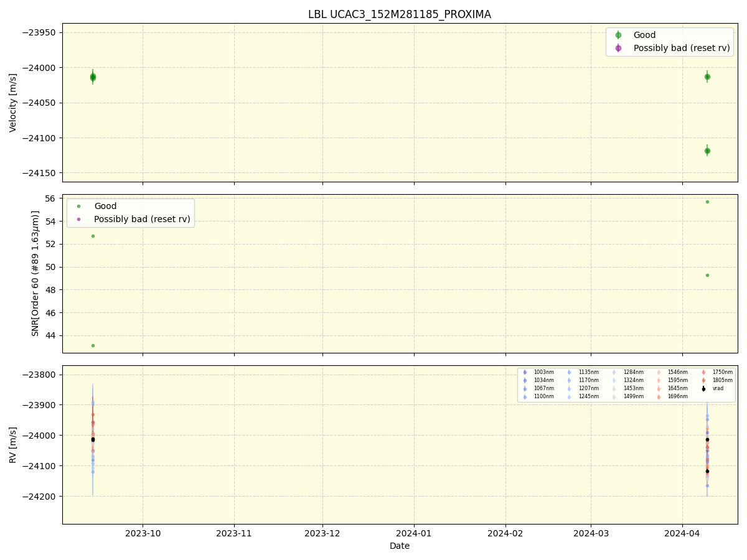
Task: Click the 2023-12 date tick label
Action: (322, 533)
